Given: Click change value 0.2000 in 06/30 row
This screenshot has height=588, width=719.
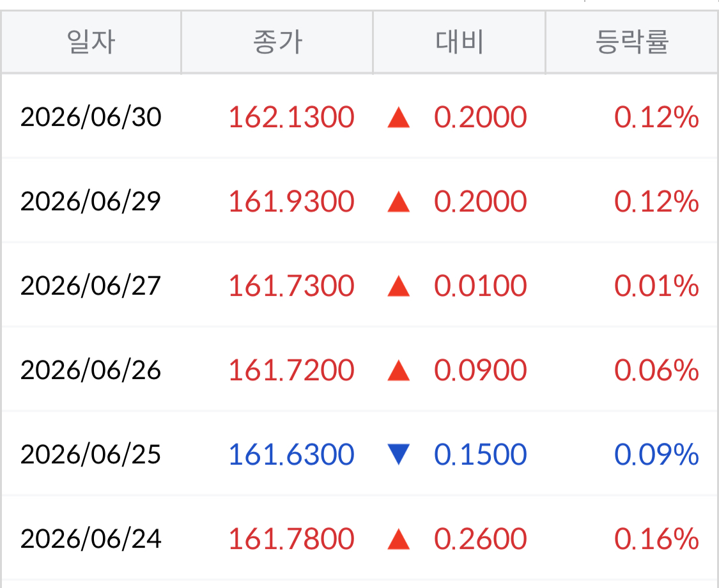Looking at the screenshot, I should tap(481, 117).
